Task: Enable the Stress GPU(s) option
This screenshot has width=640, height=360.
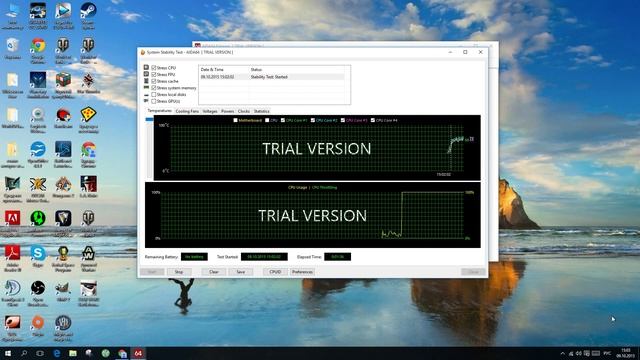Action: 154,101
